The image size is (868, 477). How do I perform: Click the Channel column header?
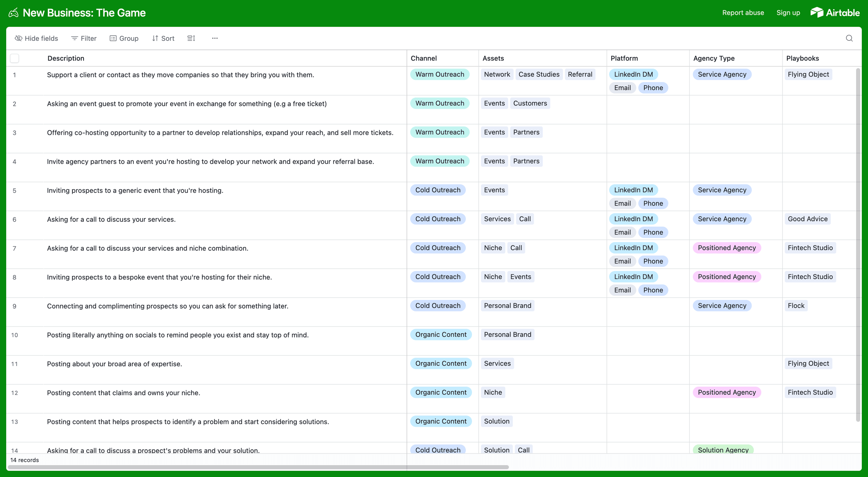pos(424,58)
